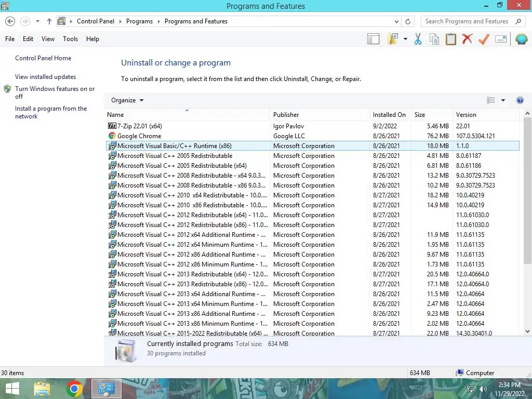Click the network icon in system tray
The image size is (532, 399).
pos(471,389)
